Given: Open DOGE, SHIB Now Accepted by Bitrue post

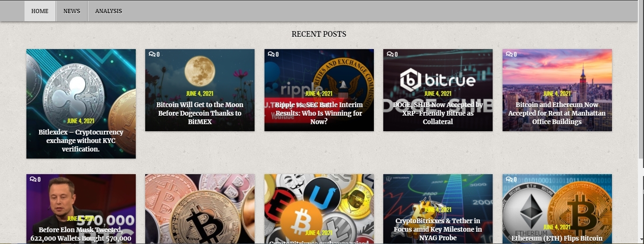Looking at the screenshot, I should 438,113.
